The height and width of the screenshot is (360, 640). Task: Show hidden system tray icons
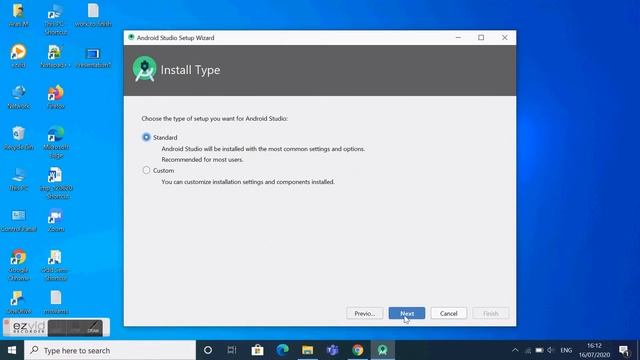[515, 350]
